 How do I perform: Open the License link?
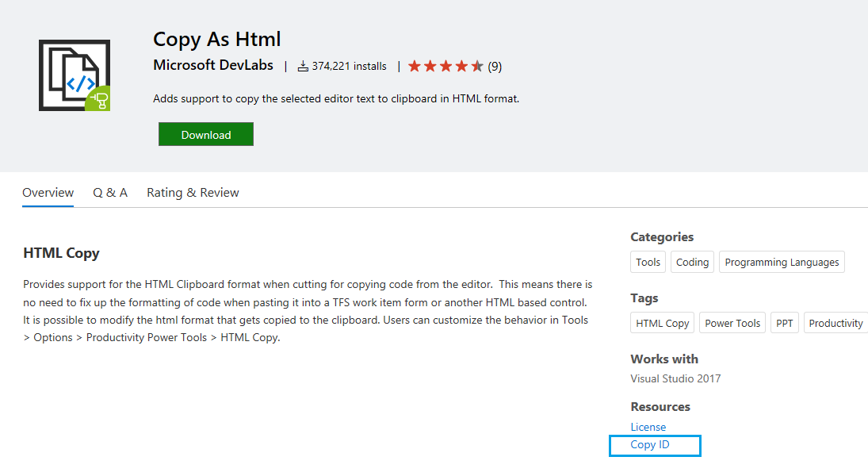tap(648, 427)
